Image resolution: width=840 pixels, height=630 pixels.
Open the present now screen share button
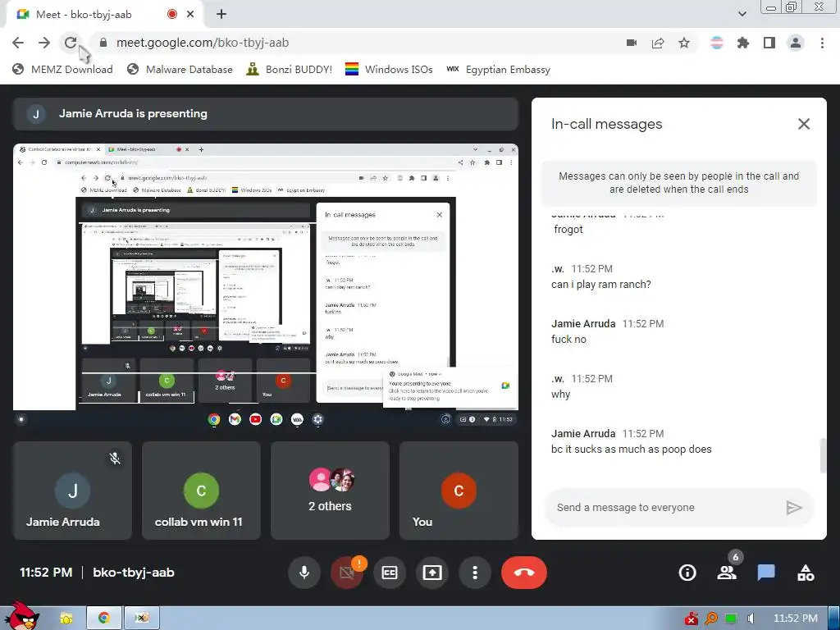pyautogui.click(x=432, y=573)
